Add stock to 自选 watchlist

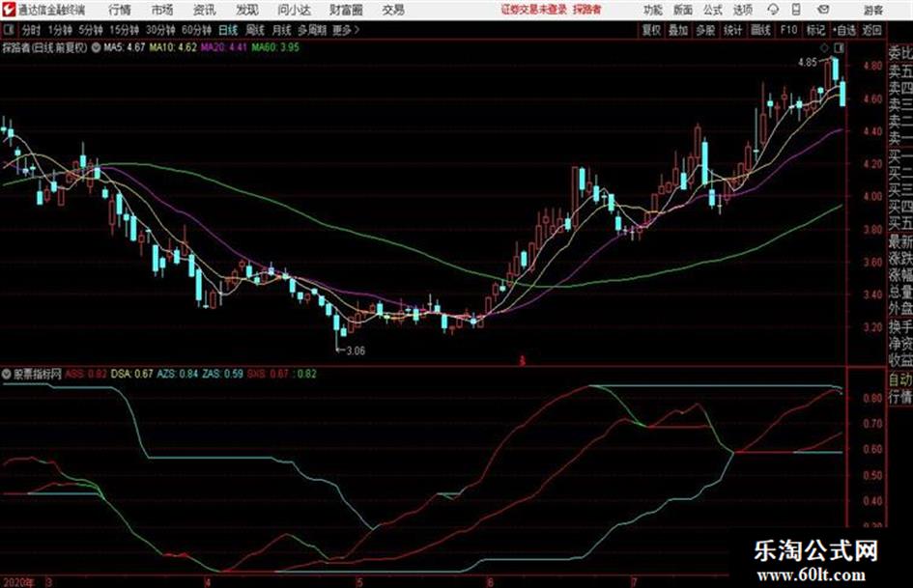[x=844, y=30]
